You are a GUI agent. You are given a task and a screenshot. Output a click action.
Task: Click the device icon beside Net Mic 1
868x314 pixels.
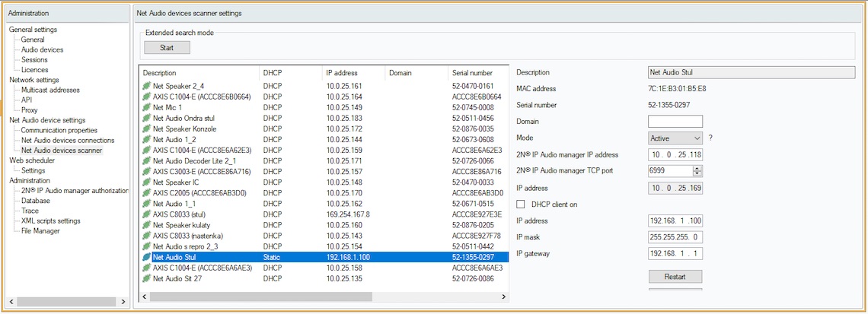pos(147,108)
